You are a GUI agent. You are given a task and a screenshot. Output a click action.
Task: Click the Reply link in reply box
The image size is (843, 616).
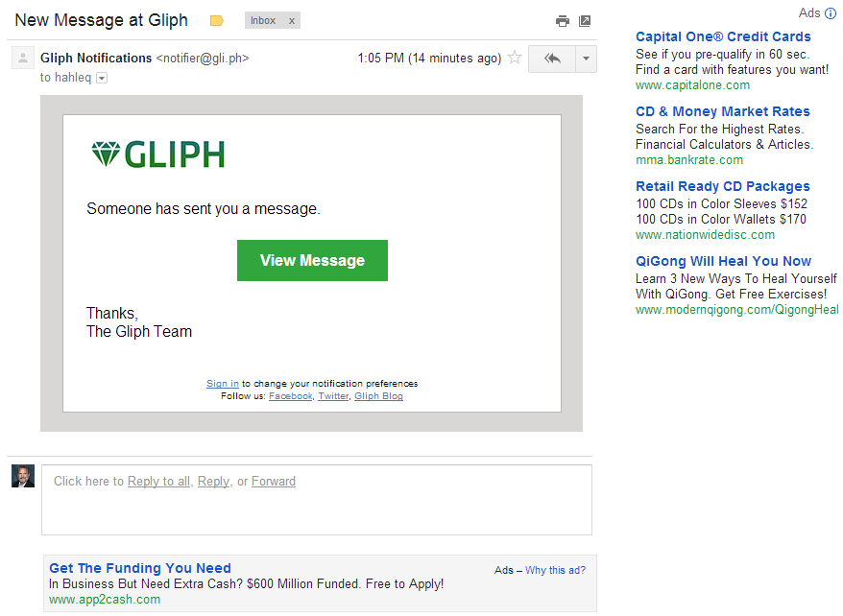pos(213,482)
